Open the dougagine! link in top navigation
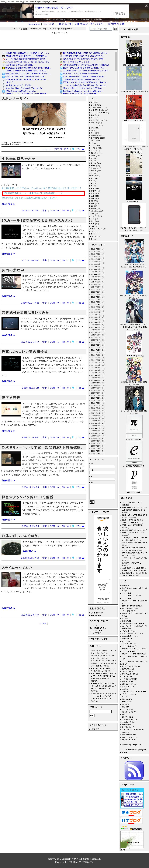The image size is (149, 868). (34, 24)
